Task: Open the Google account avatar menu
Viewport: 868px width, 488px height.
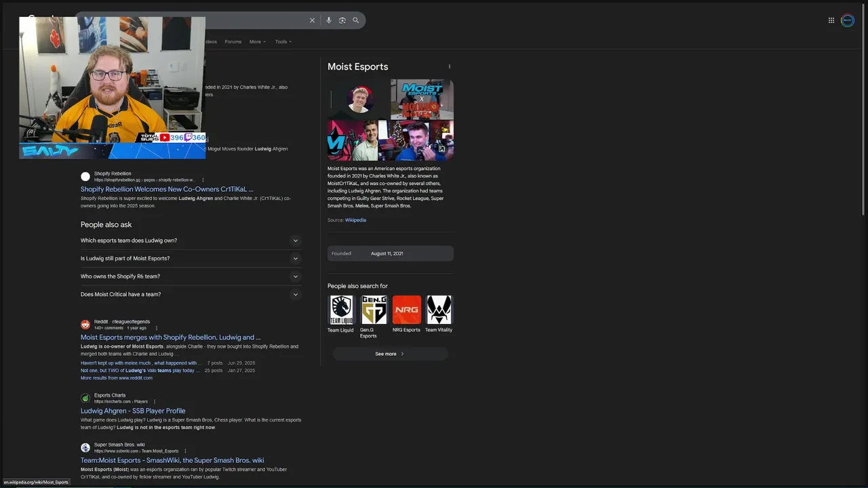Action: tap(848, 20)
